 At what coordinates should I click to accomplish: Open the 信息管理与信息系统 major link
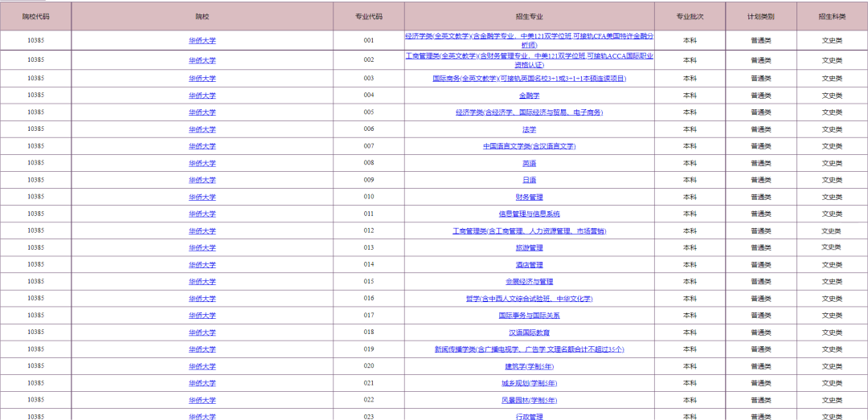coord(529,214)
